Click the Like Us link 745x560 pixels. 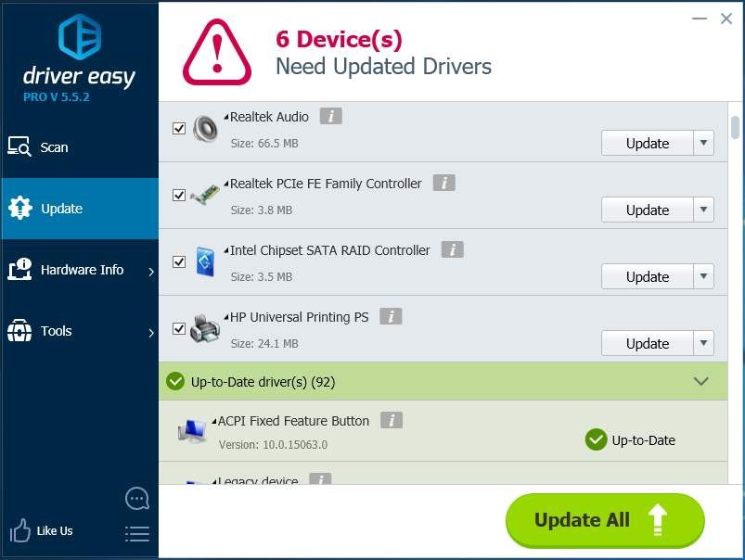coord(55,530)
